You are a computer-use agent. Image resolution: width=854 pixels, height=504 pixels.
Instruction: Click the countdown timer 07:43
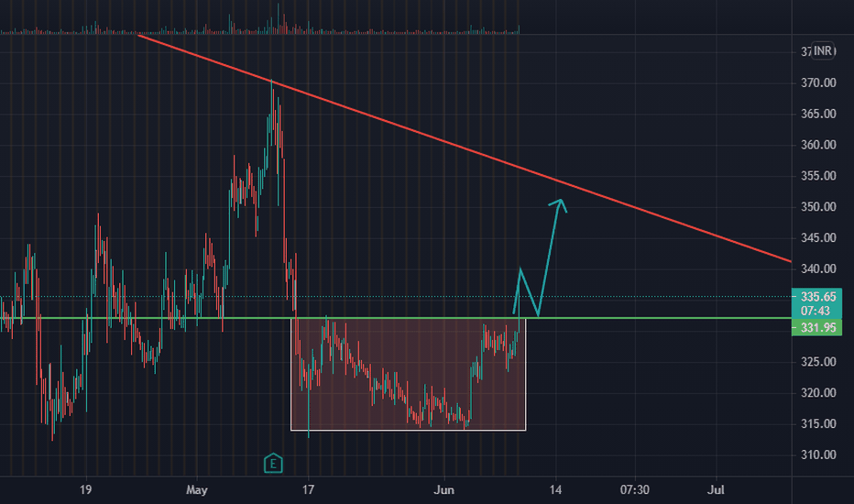pos(816,312)
